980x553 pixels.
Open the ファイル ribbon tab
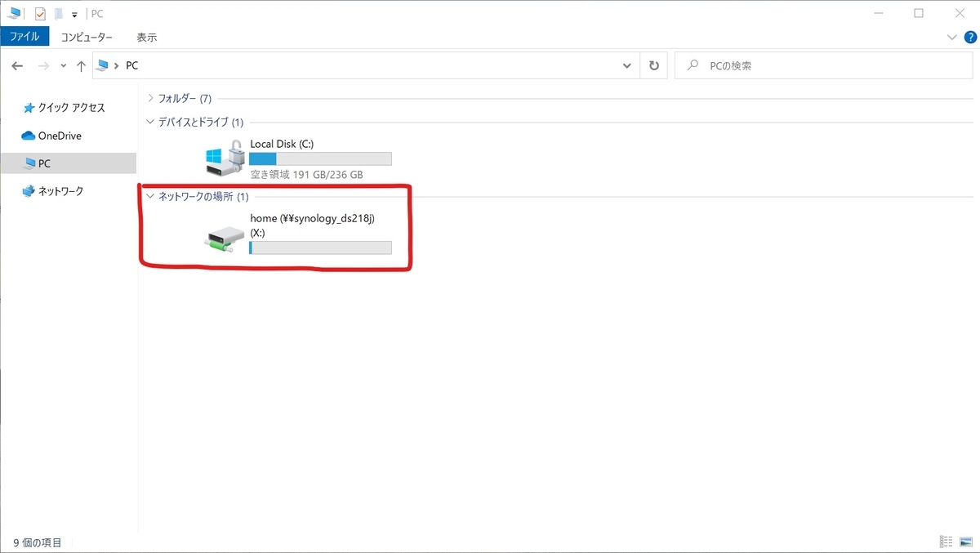tap(24, 37)
